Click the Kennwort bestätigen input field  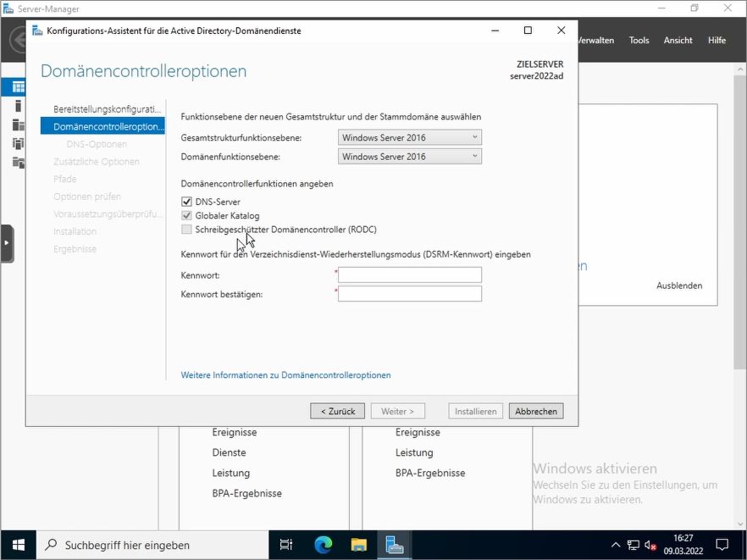point(410,294)
